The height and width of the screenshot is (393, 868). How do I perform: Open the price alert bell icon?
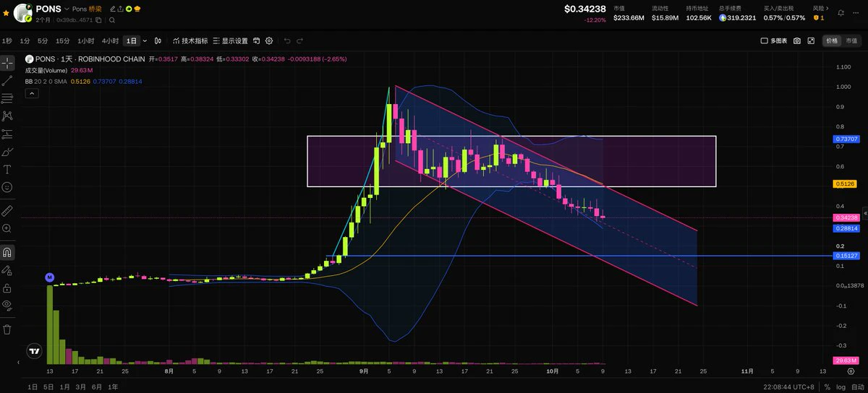point(841,12)
